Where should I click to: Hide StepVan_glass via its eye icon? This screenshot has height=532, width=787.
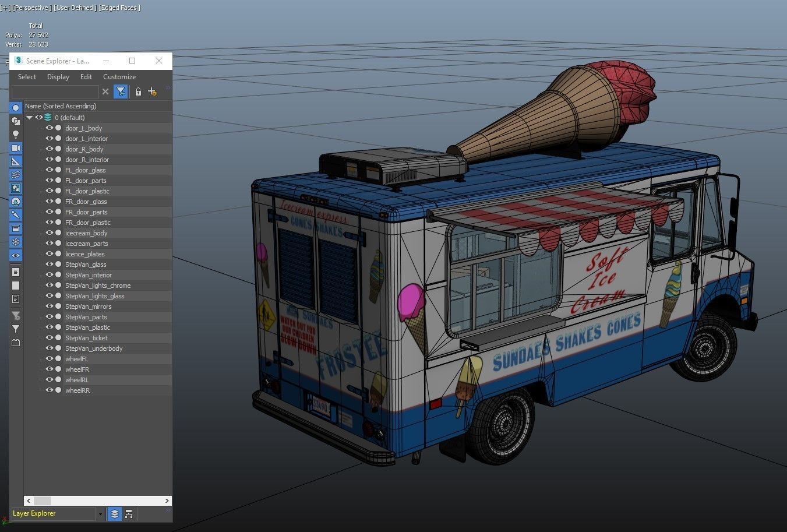coord(49,265)
